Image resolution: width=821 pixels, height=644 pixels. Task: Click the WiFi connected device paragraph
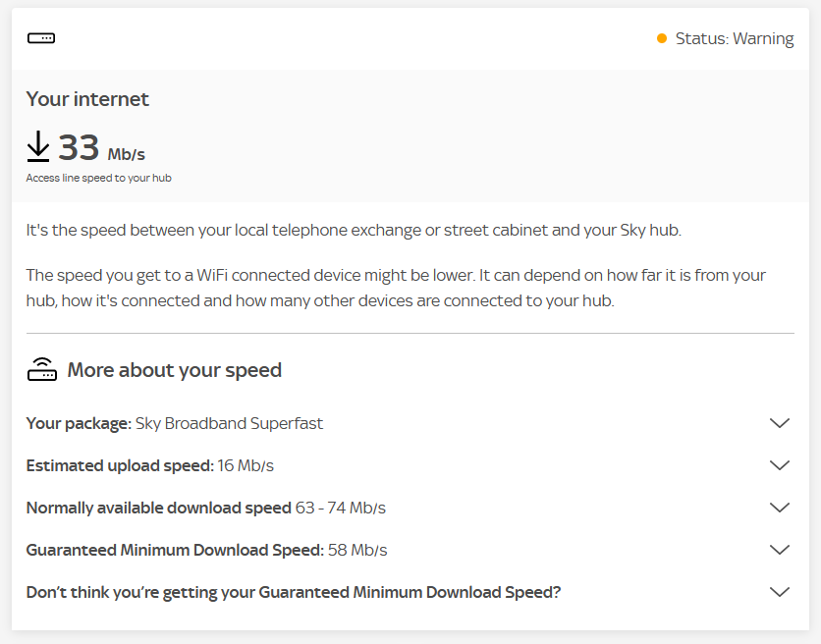pyautogui.click(x=396, y=288)
